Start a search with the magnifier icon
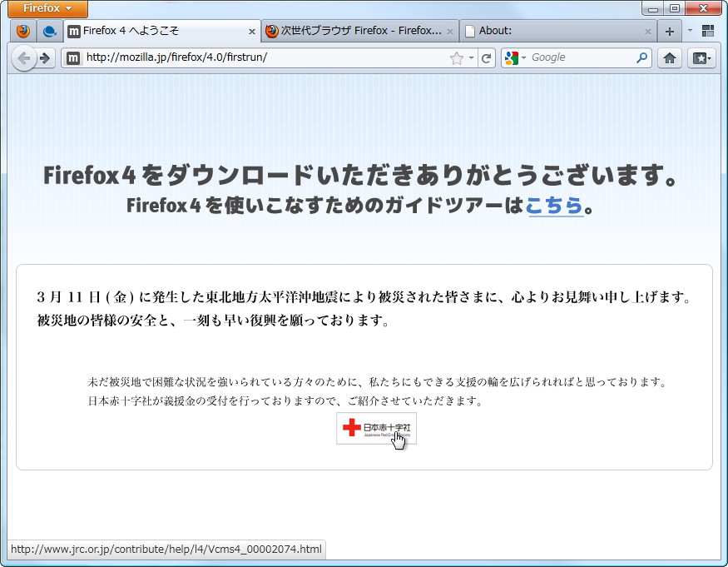Screen dimensions: 728x567 pyautogui.click(x=639, y=57)
